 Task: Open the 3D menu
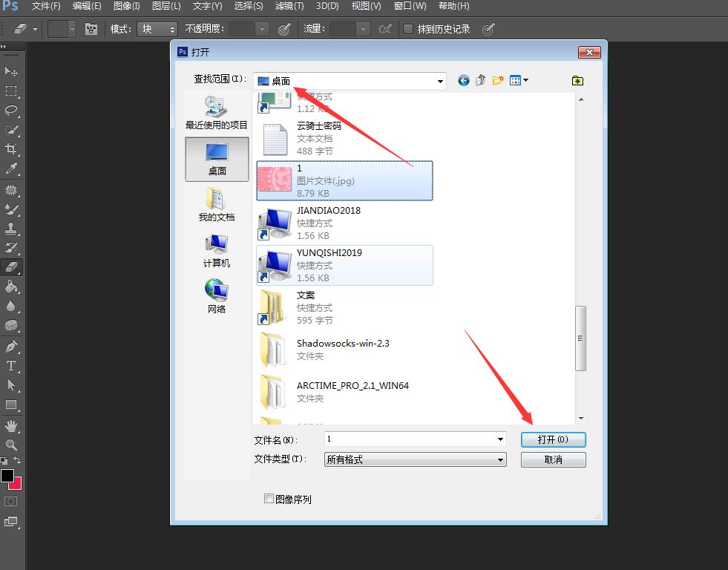(x=327, y=6)
